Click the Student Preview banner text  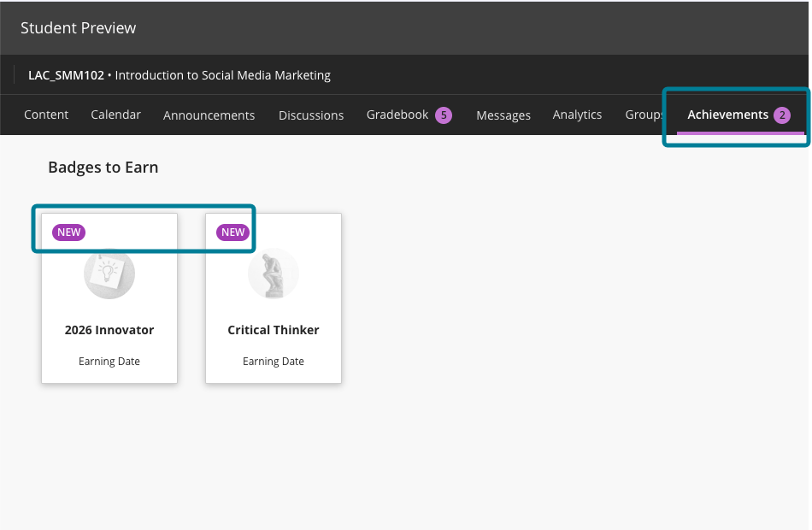78,27
